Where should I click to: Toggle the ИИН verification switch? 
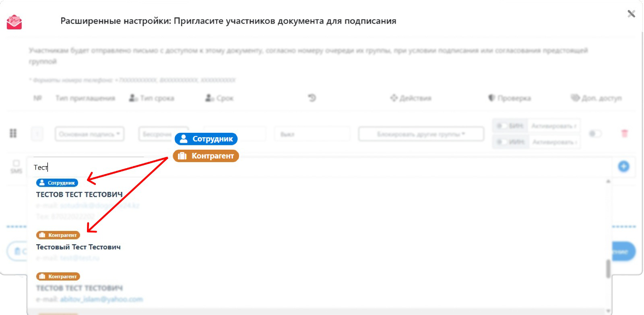tap(502, 142)
